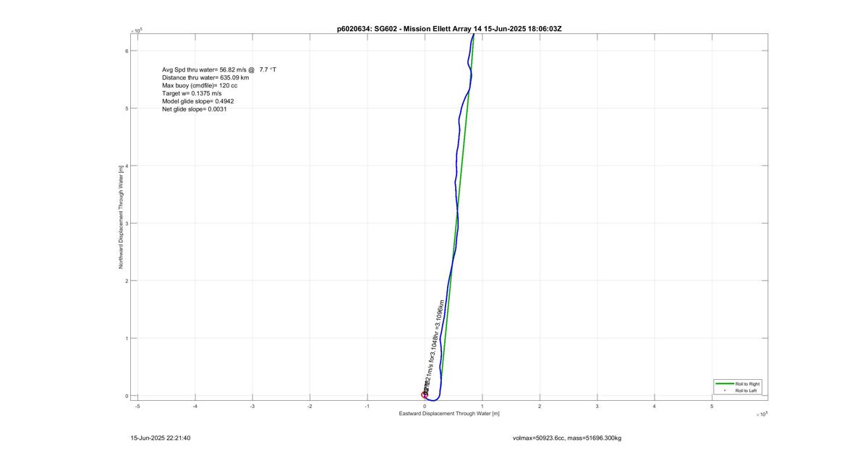Click the Eastward axis tick label '3'

point(597,407)
